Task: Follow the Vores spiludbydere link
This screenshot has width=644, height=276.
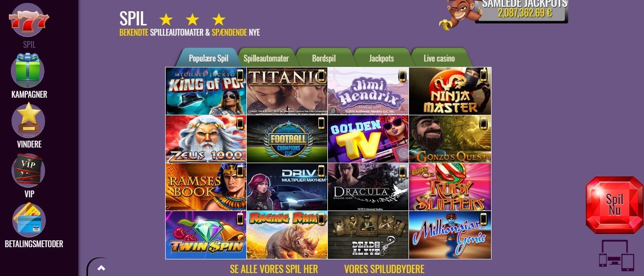Action: coord(384,269)
